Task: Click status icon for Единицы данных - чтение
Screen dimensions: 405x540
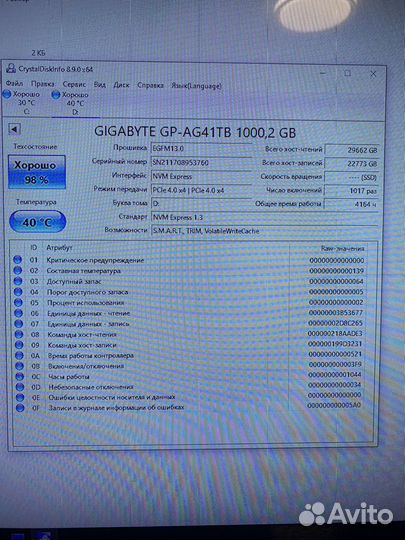Action: click(x=19, y=313)
